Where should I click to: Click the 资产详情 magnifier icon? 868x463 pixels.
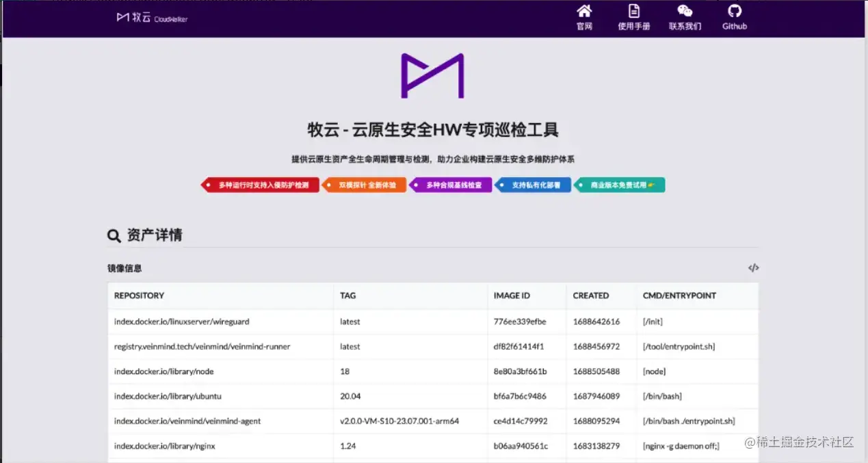(114, 236)
